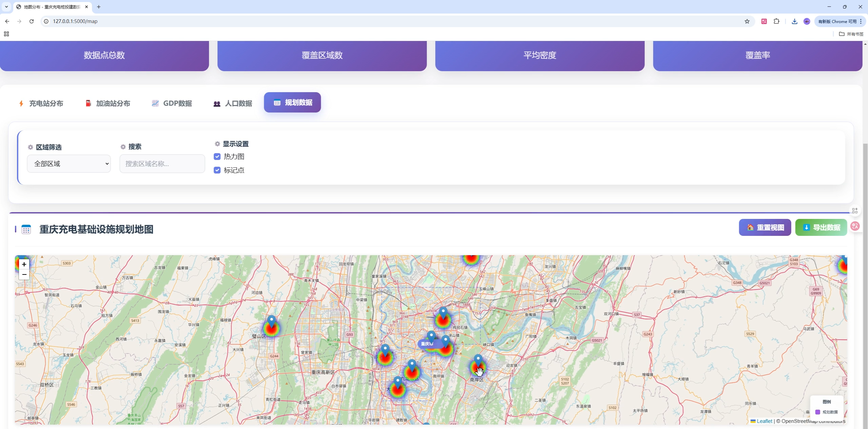Click the people icon on 人口数据
Screen dimensions: 868x429
pyautogui.click(x=217, y=104)
